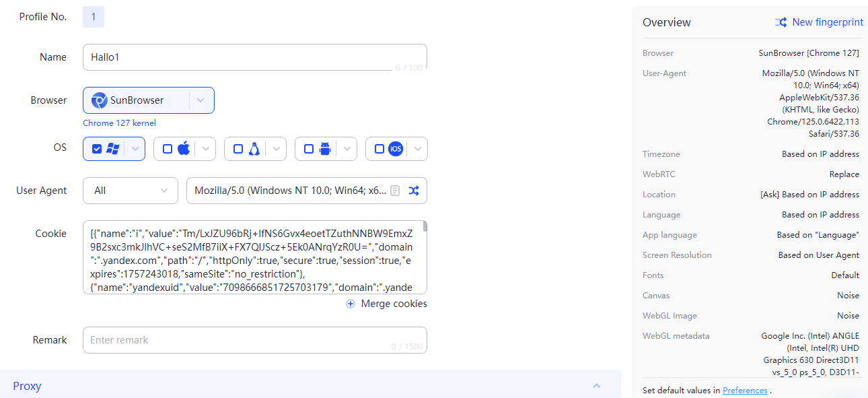
Task: Click the WebGL metadata label
Action: 676,336
